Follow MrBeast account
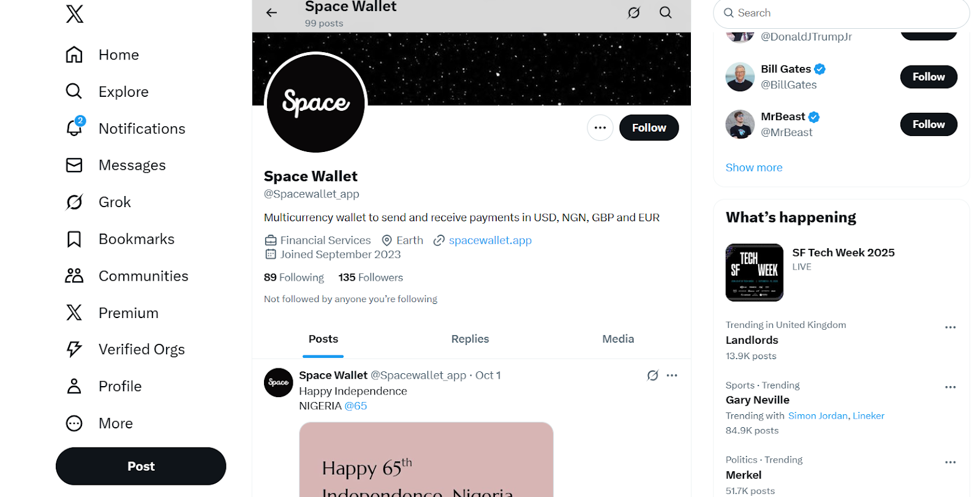This screenshot has width=980, height=497. pyautogui.click(x=928, y=124)
